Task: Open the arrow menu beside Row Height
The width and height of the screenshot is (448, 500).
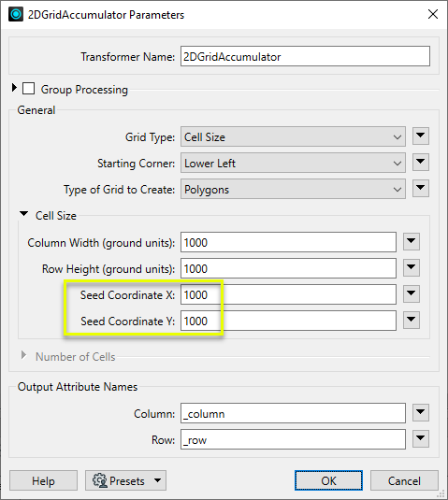Action: click(x=412, y=268)
